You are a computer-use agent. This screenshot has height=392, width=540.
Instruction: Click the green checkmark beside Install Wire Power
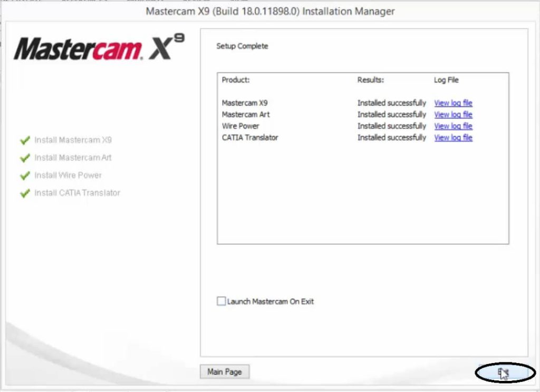click(24, 175)
